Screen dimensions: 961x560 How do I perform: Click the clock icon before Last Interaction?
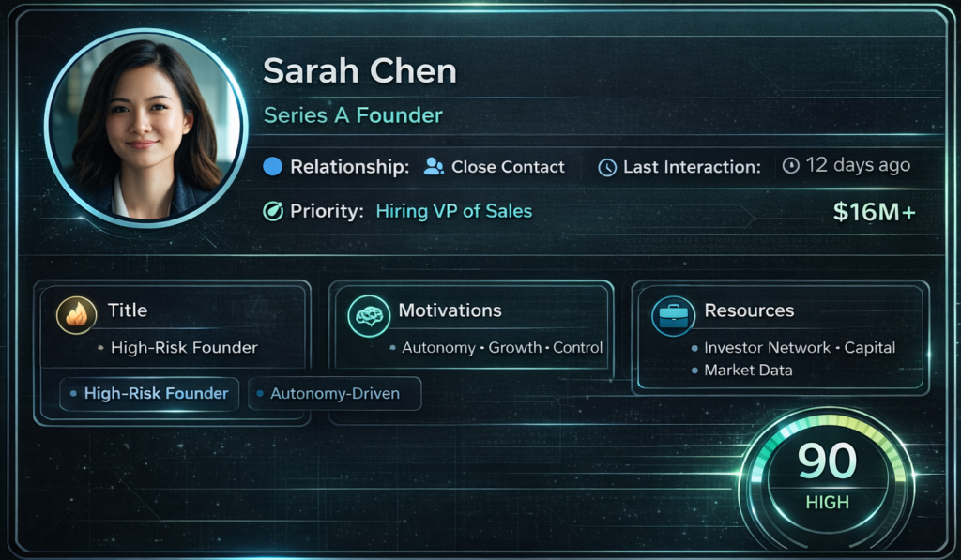[607, 167]
